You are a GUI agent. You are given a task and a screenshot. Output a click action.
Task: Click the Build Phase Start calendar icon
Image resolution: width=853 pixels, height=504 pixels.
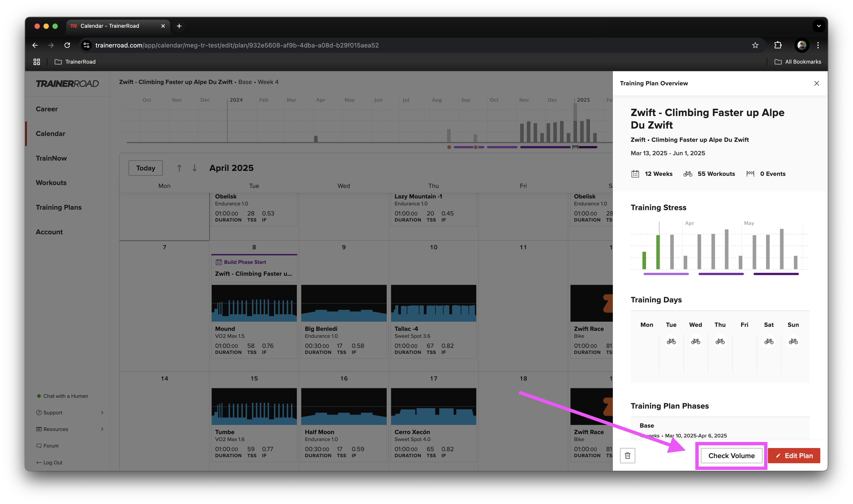pyautogui.click(x=219, y=262)
